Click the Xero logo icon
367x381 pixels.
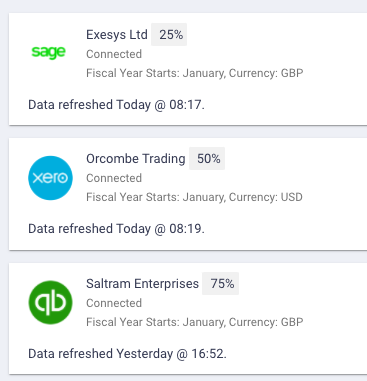[x=50, y=178]
